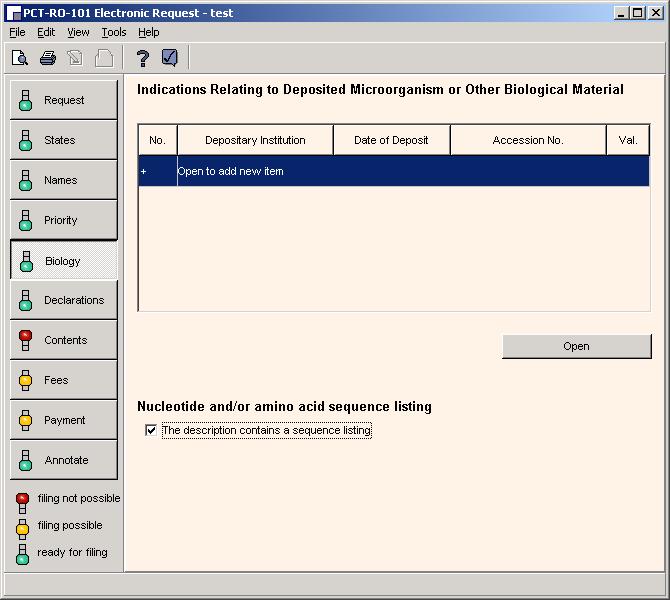Image resolution: width=670 pixels, height=600 pixels.
Task: Go to the Contents section
Action: click(64, 340)
